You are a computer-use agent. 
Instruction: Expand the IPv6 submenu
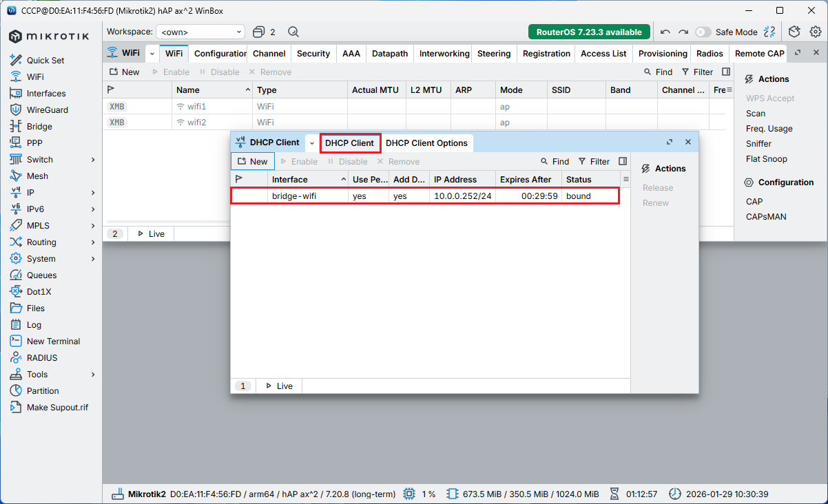[x=93, y=209]
